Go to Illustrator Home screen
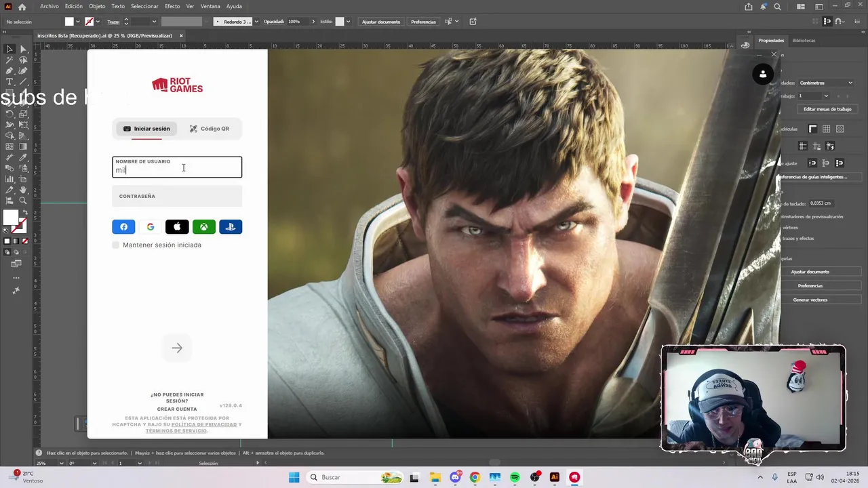Viewport: 868px width, 488px height. [22, 7]
